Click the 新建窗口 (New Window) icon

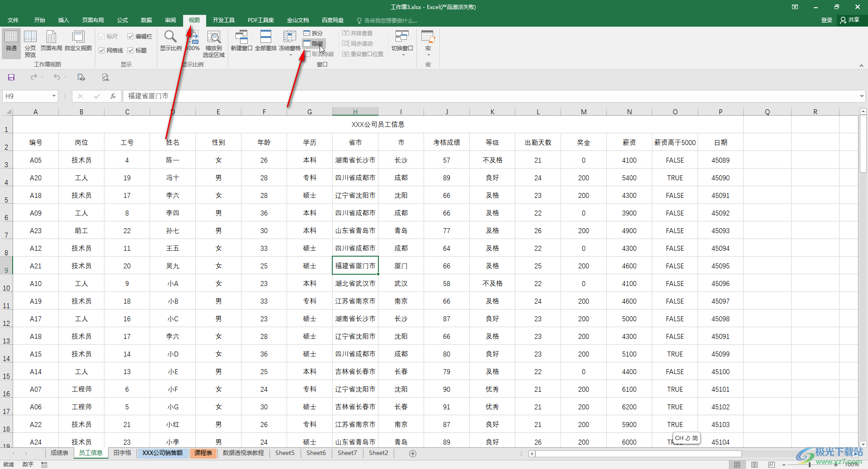(x=241, y=41)
